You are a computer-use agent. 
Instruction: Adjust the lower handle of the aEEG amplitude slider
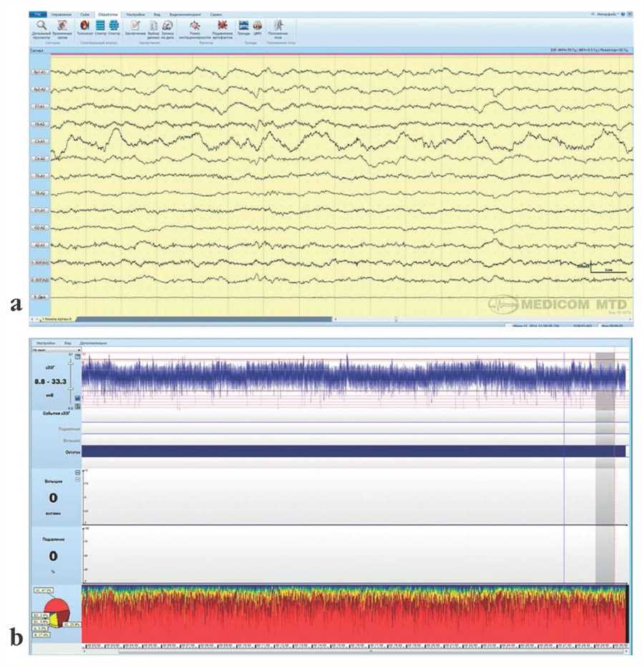click(71, 388)
